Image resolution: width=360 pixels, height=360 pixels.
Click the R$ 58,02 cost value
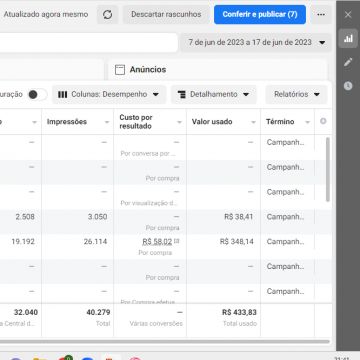[157, 241]
